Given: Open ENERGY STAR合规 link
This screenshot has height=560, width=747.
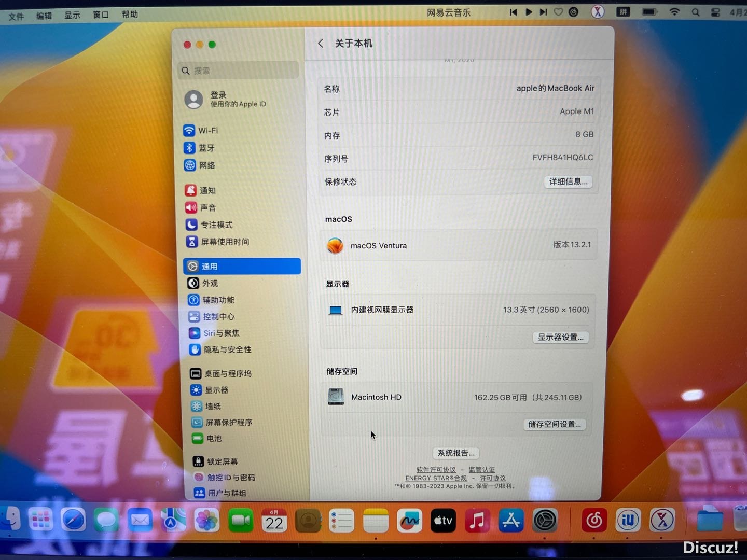Looking at the screenshot, I should pos(436,478).
